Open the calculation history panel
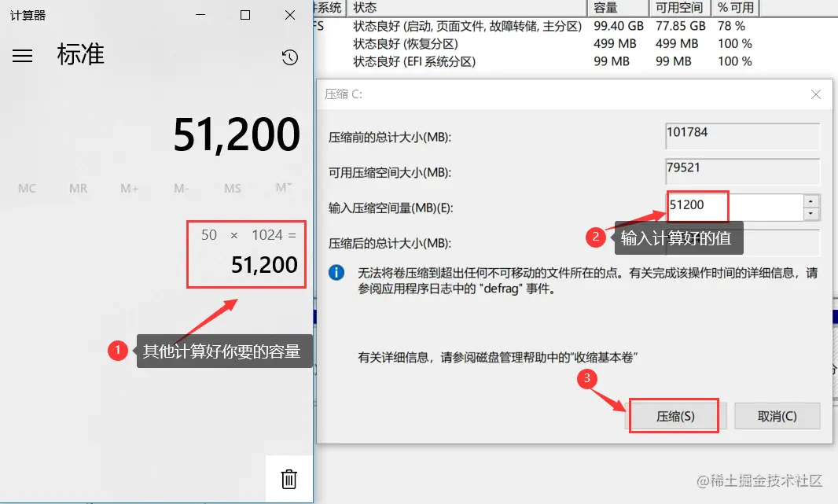This screenshot has width=838, height=504. [x=290, y=57]
